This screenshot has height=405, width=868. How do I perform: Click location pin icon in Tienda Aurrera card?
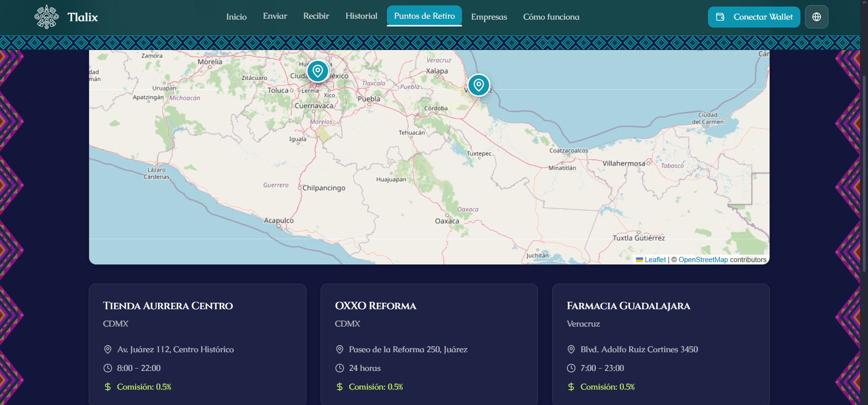click(x=108, y=349)
